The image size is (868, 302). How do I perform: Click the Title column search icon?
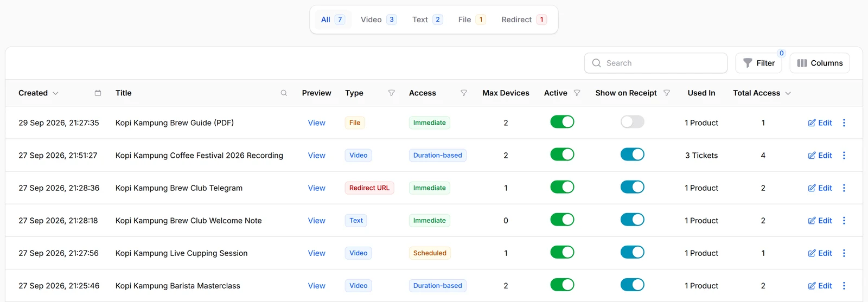tap(284, 93)
